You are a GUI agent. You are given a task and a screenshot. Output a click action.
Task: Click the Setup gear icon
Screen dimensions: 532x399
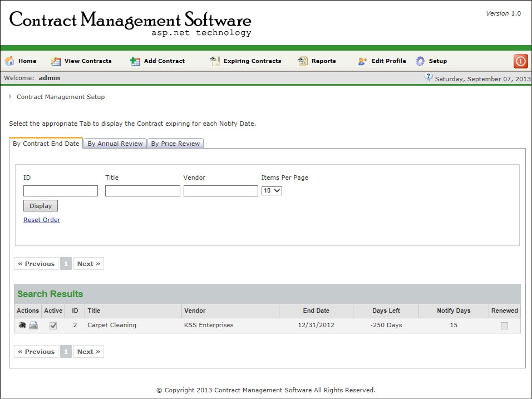pyautogui.click(x=420, y=61)
